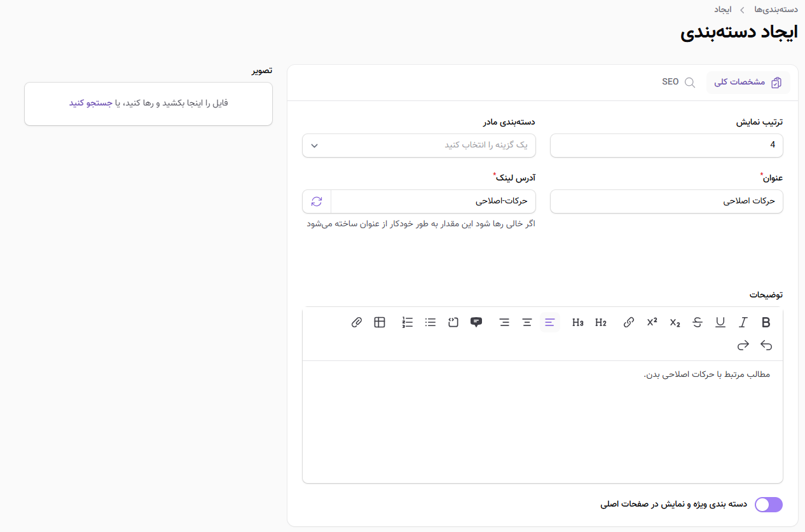The image size is (805, 532).
Task: Attach a file using paperclip icon
Action: tap(357, 322)
